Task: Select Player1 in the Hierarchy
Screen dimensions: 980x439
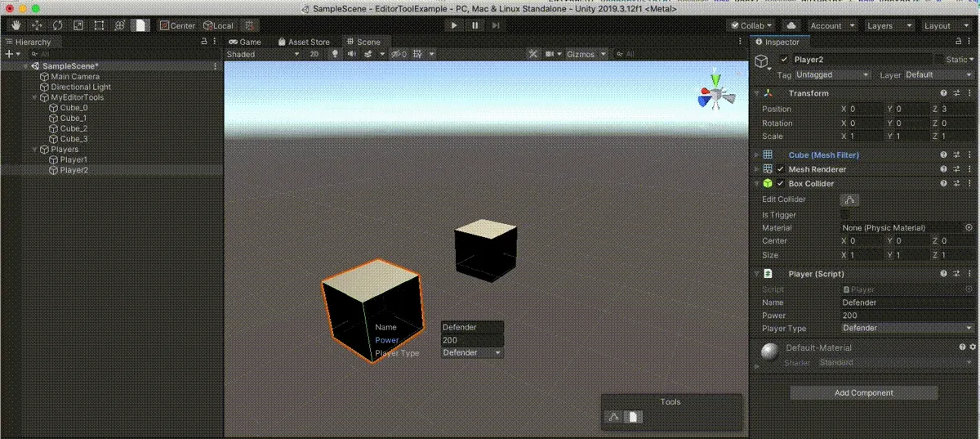Action: click(73, 160)
